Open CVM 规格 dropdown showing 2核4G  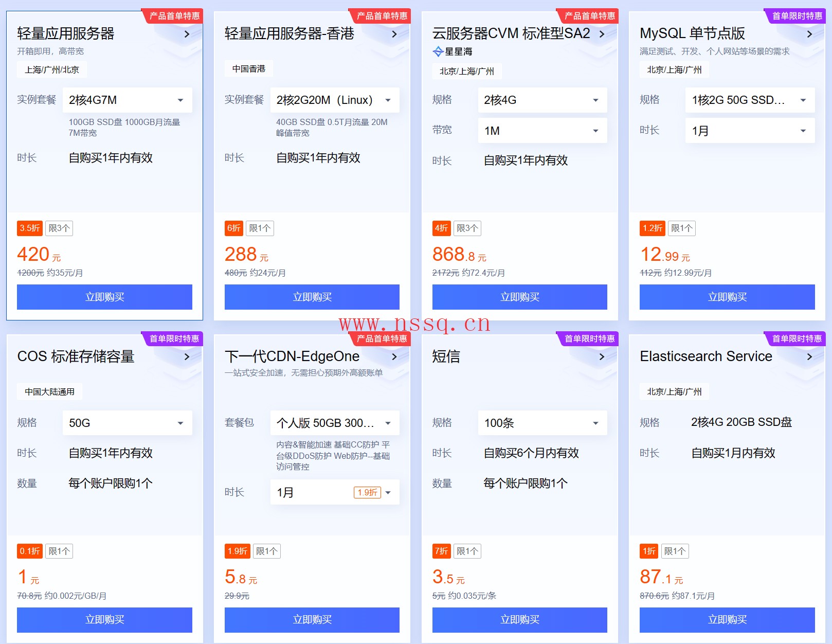[x=542, y=100]
